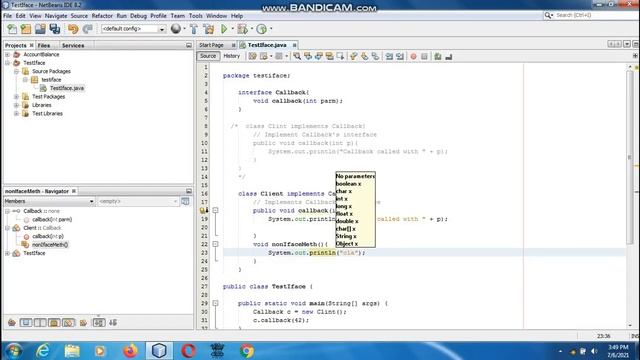
Task: Click the red Start Macro Recording icon
Action: (x=413, y=56)
